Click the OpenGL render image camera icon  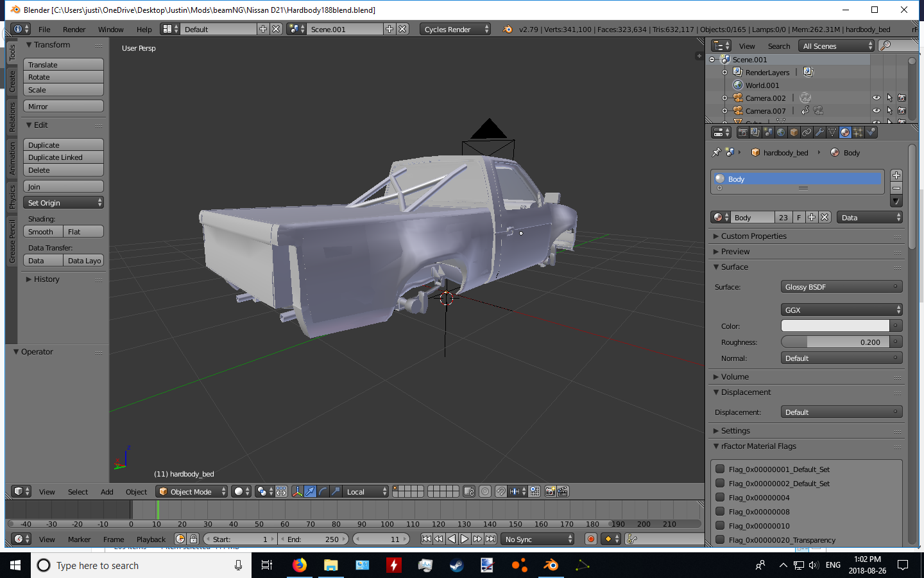point(550,492)
